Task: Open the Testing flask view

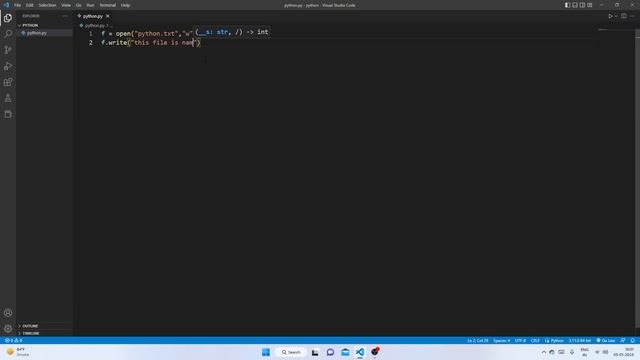Action: [x=8, y=98]
